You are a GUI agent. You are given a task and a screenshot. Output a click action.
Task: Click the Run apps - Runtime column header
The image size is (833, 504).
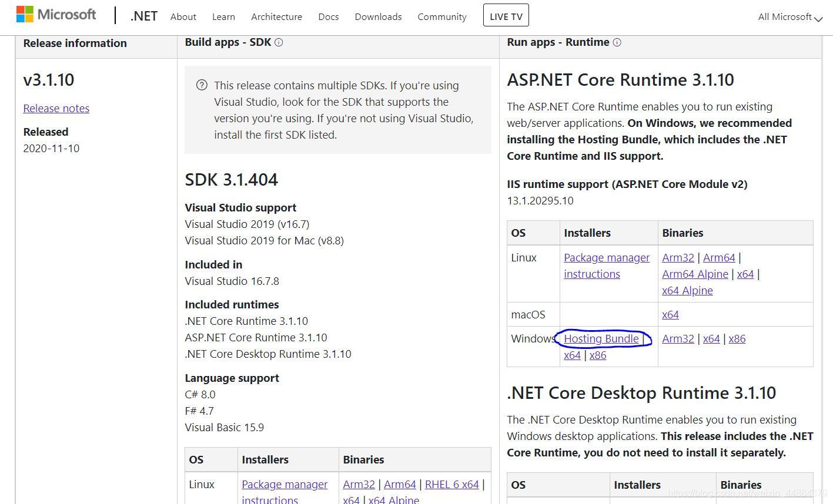(x=558, y=42)
